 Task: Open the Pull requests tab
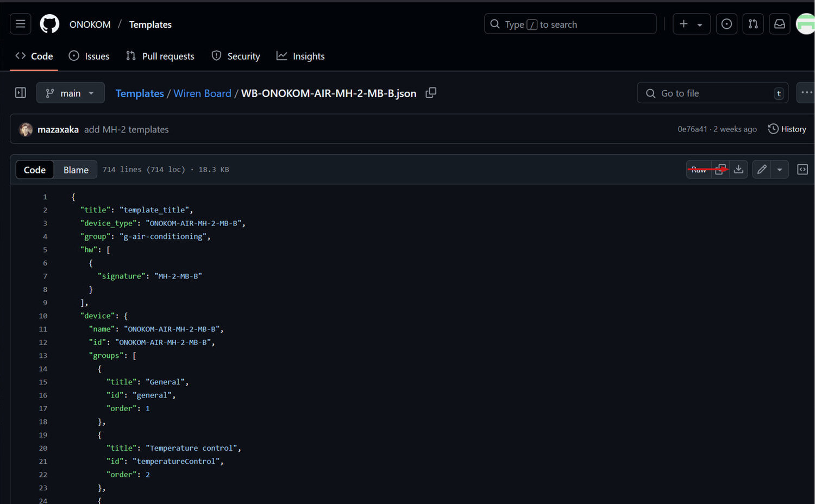pyautogui.click(x=160, y=56)
